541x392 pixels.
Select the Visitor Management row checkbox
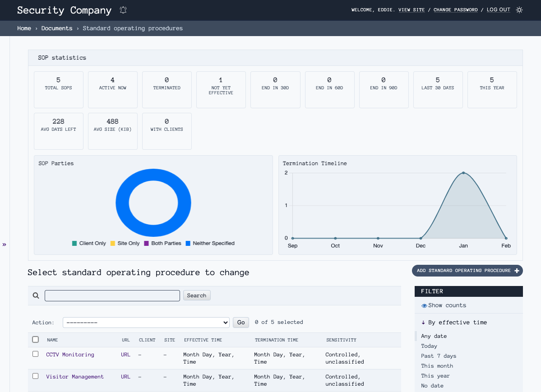coord(36,376)
